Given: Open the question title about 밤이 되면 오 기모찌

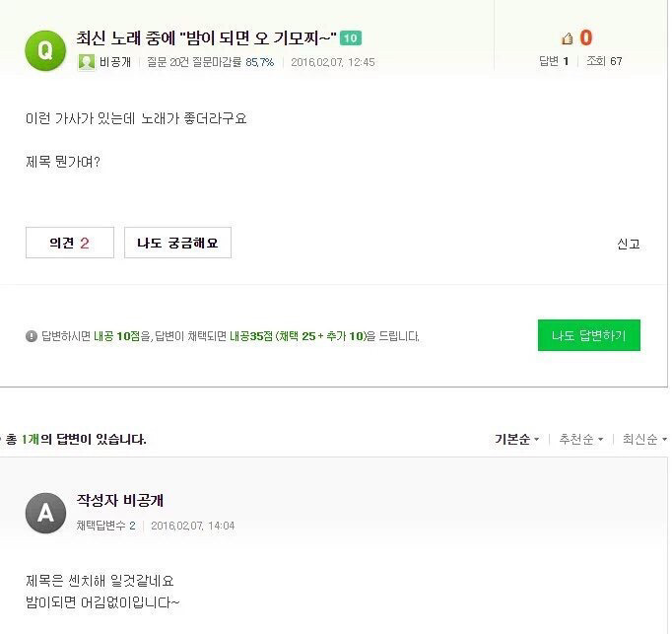Looking at the screenshot, I should point(207,38).
